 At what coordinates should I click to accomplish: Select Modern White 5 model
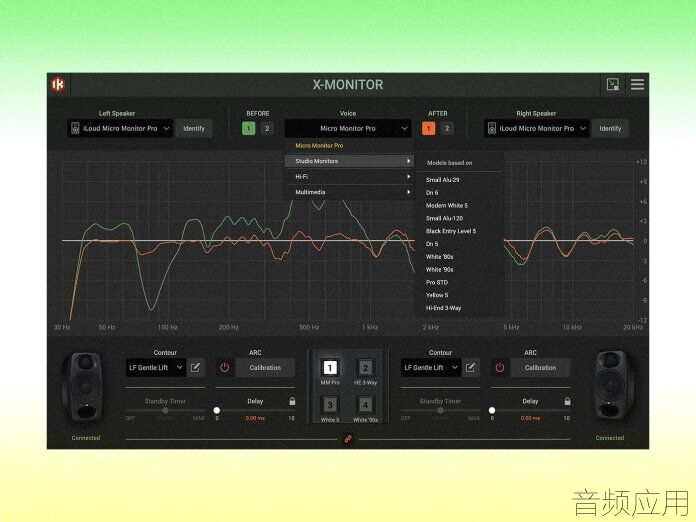coord(447,206)
